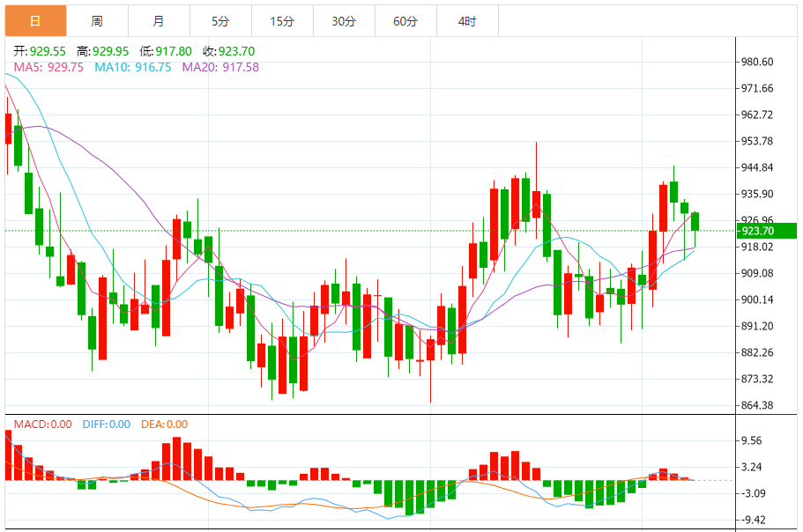Click the 918.02 price axis label
This screenshot has height=532, width=803.
point(757,247)
